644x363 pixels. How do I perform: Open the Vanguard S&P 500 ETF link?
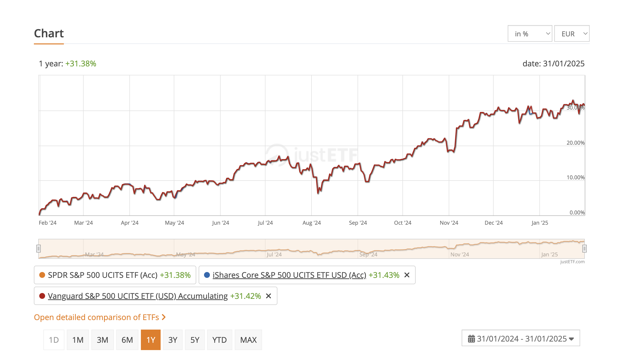[138, 296]
